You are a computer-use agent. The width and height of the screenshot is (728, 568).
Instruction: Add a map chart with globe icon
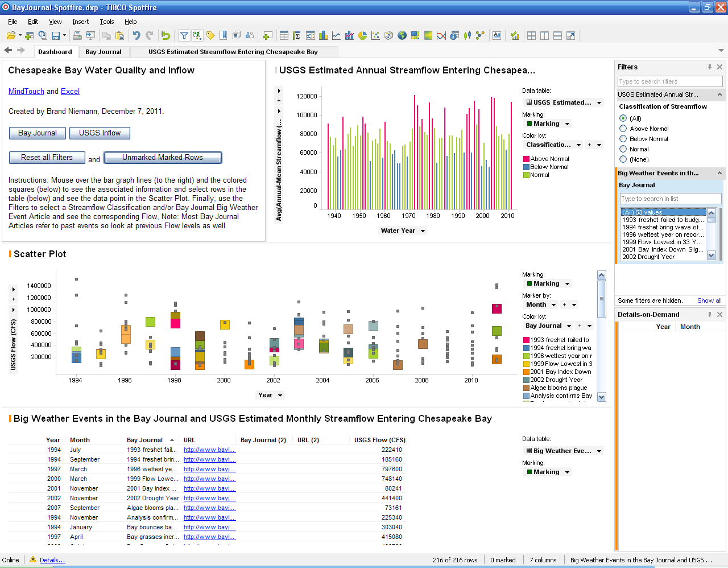tap(402, 36)
